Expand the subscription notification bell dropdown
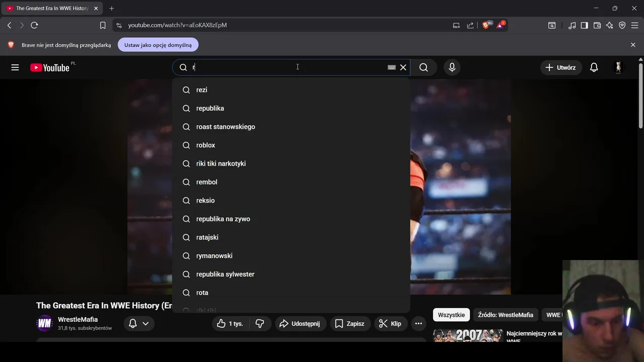This screenshot has height=362, width=644. click(139, 324)
